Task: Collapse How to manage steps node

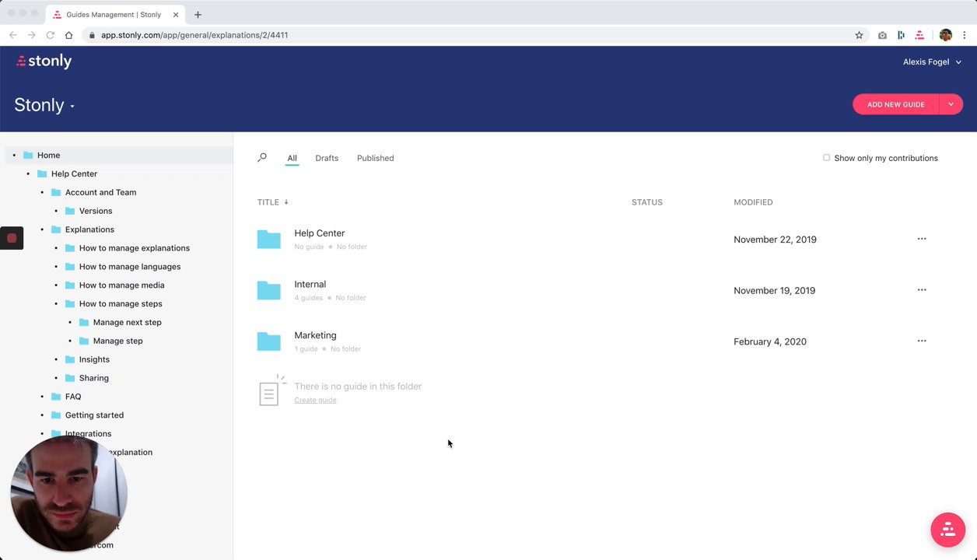Action: point(56,304)
